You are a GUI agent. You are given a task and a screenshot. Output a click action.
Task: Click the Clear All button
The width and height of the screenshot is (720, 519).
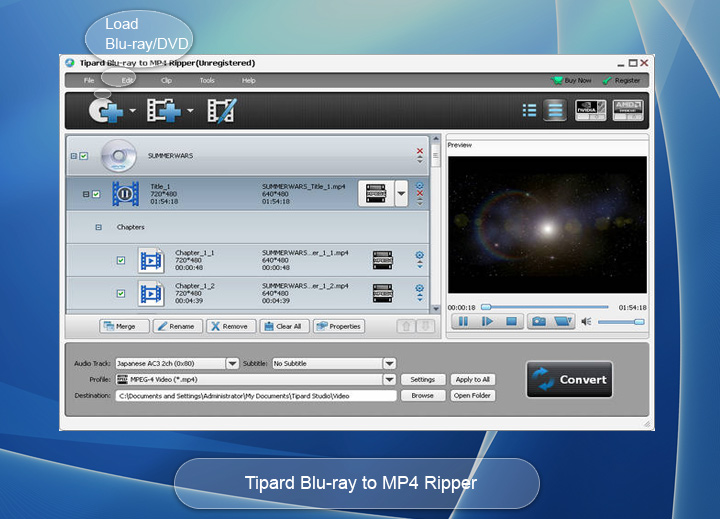(285, 326)
